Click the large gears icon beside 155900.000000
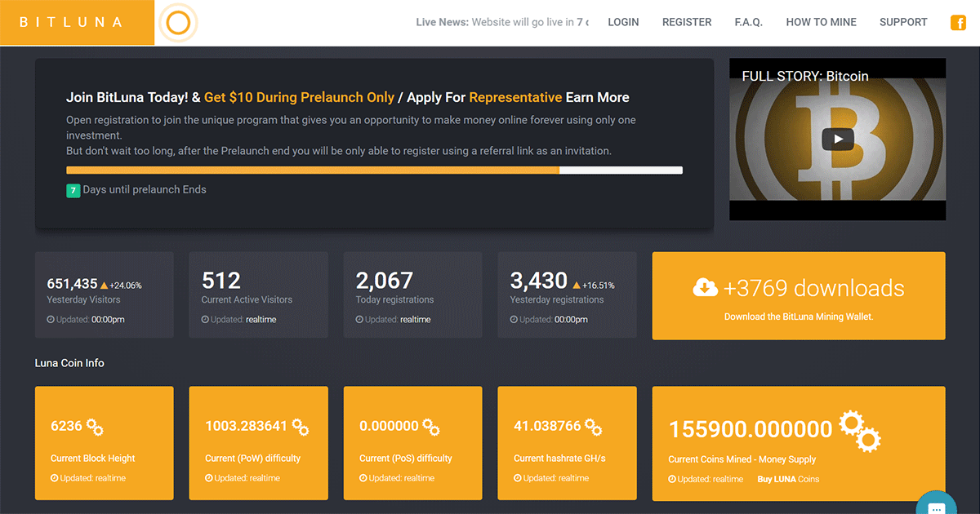Image resolution: width=980 pixels, height=514 pixels. click(x=860, y=432)
